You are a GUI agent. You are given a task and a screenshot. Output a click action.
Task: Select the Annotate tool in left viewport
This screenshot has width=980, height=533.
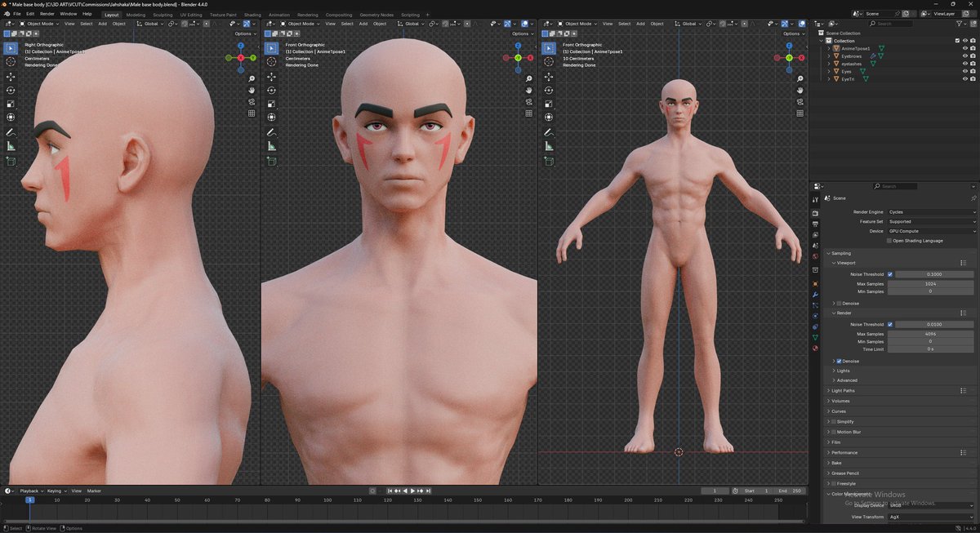click(x=11, y=132)
